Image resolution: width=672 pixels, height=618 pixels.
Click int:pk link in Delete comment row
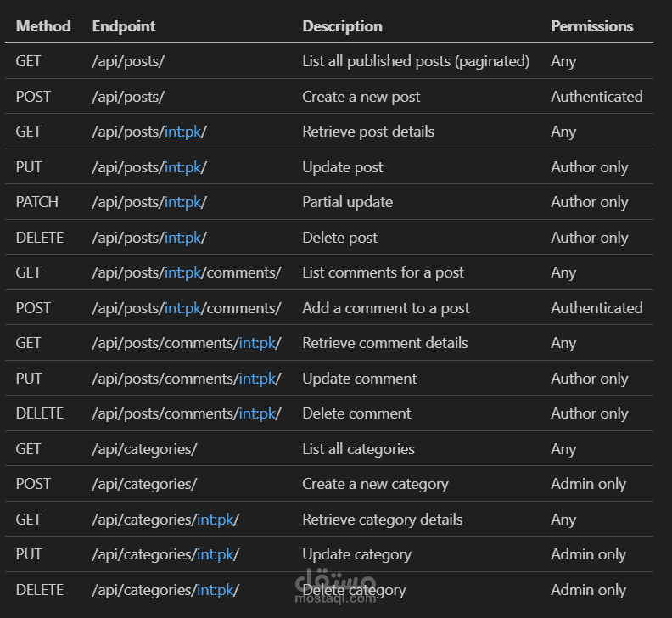point(257,414)
